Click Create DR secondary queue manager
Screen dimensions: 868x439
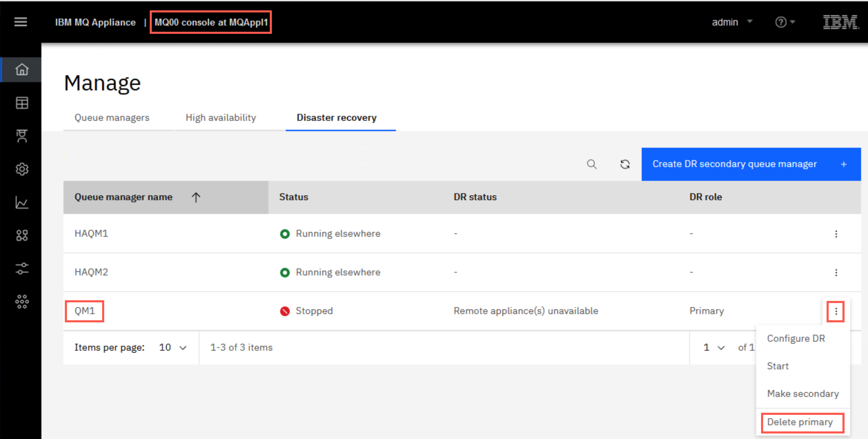click(751, 164)
